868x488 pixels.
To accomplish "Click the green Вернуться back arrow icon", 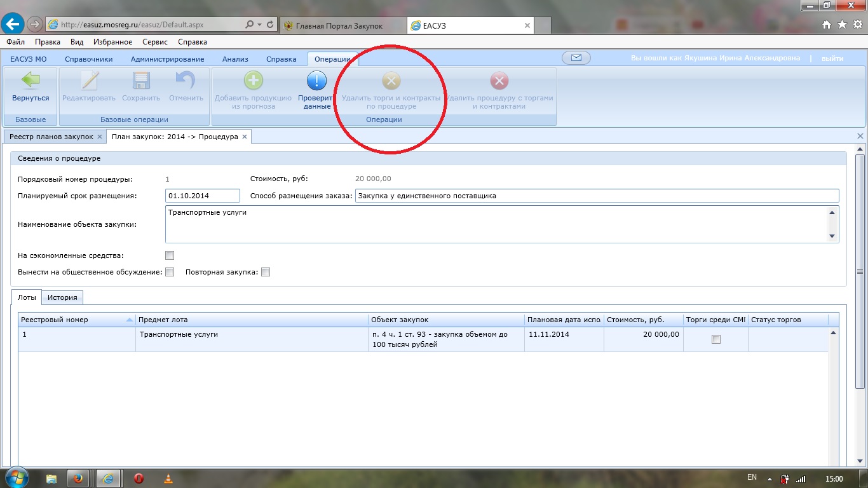I will click(31, 81).
